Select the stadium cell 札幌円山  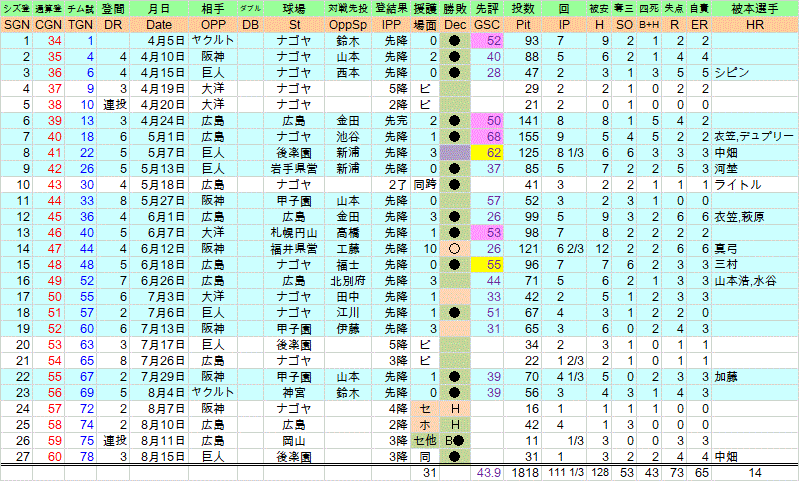point(294,233)
